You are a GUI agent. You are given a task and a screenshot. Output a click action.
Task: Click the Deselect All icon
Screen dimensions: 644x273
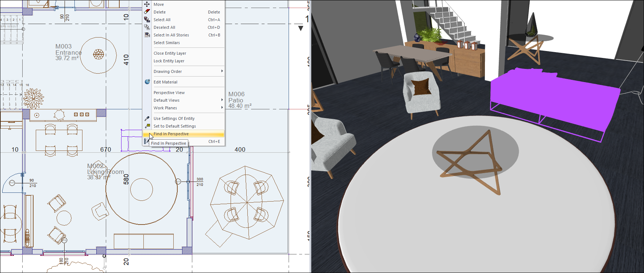(147, 27)
